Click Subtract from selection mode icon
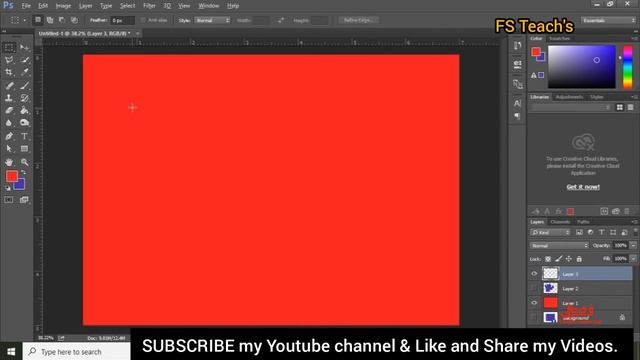Viewport: 640px width, 360px height. click(62, 20)
